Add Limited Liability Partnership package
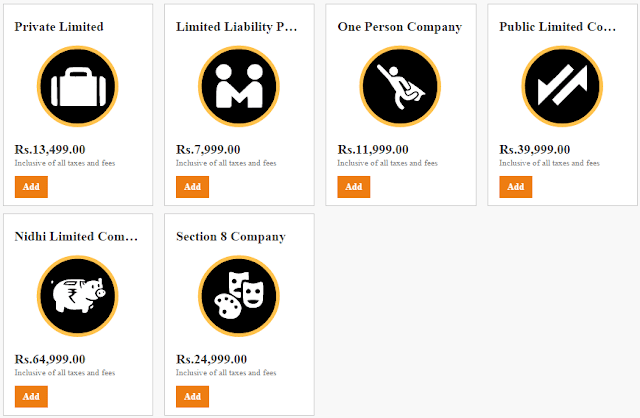640x418 pixels. pos(192,187)
